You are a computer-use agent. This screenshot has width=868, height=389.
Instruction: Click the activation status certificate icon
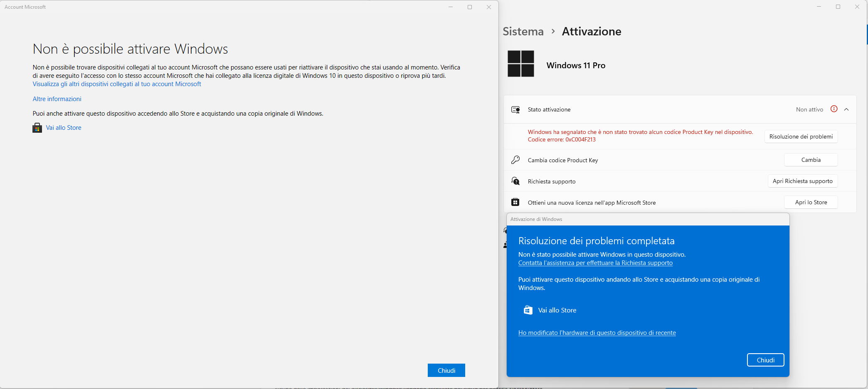515,109
